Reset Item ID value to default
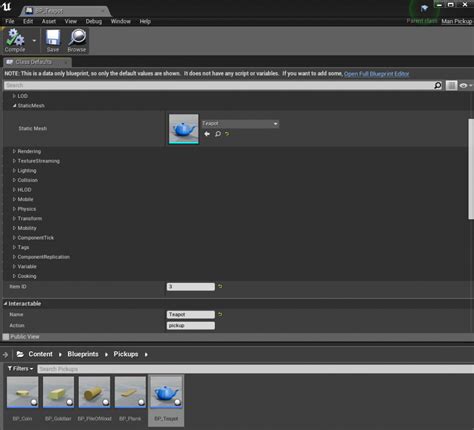Image resolution: width=474 pixels, height=430 pixels. click(x=220, y=286)
